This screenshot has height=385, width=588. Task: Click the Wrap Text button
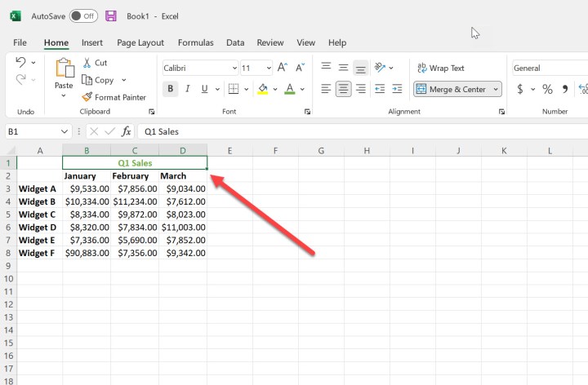coord(441,69)
